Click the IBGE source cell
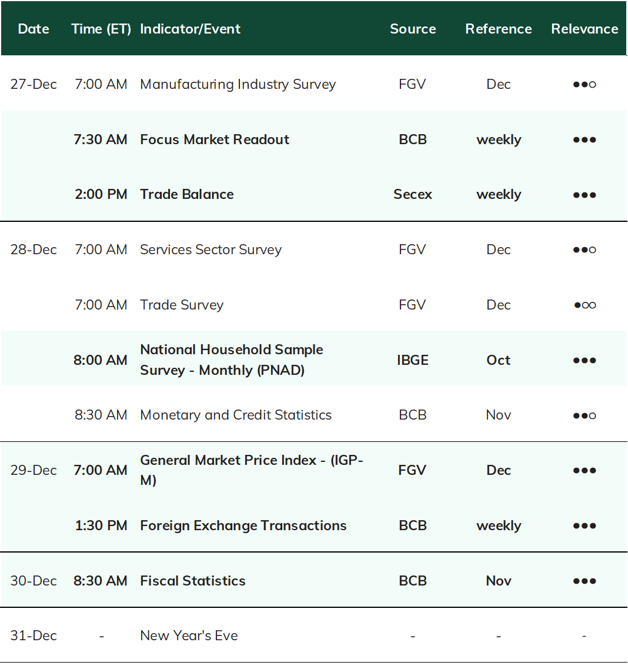 click(413, 360)
